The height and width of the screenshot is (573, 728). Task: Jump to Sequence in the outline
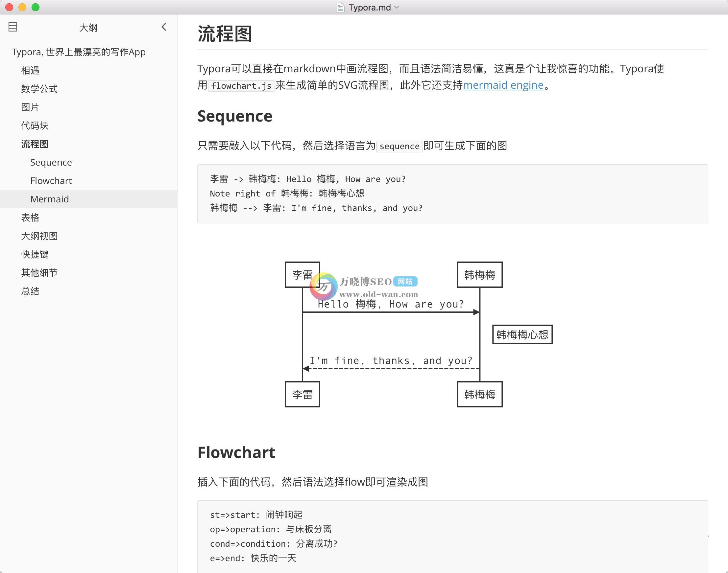click(x=51, y=162)
